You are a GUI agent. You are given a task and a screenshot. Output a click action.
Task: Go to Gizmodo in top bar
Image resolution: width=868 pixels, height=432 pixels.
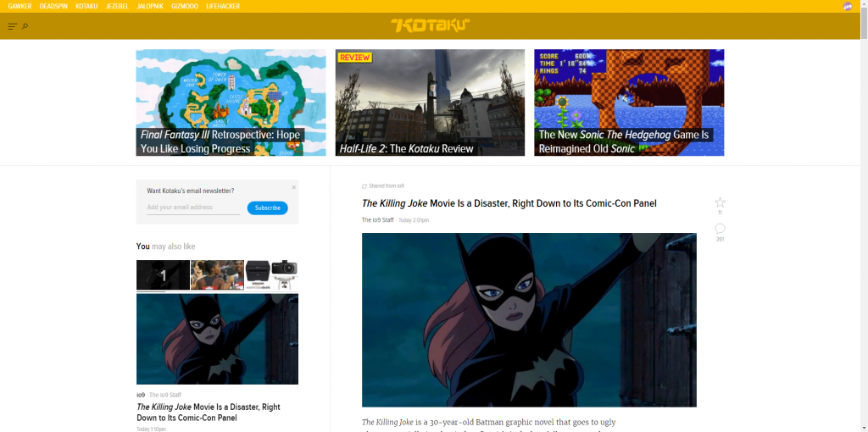185,6
